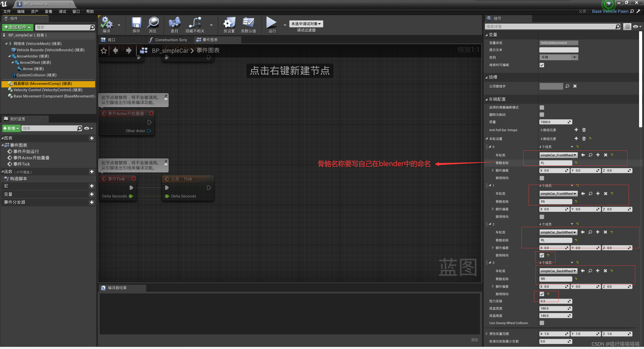Click the 添加组件 add component button

(x=18, y=27)
